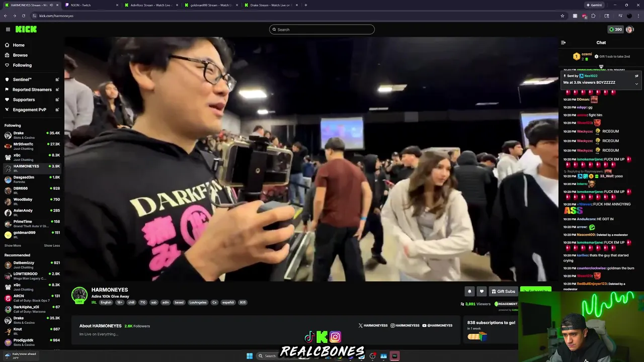Open HARMONEYES channel avatar
Screen dimensions: 644x362
pos(79,295)
